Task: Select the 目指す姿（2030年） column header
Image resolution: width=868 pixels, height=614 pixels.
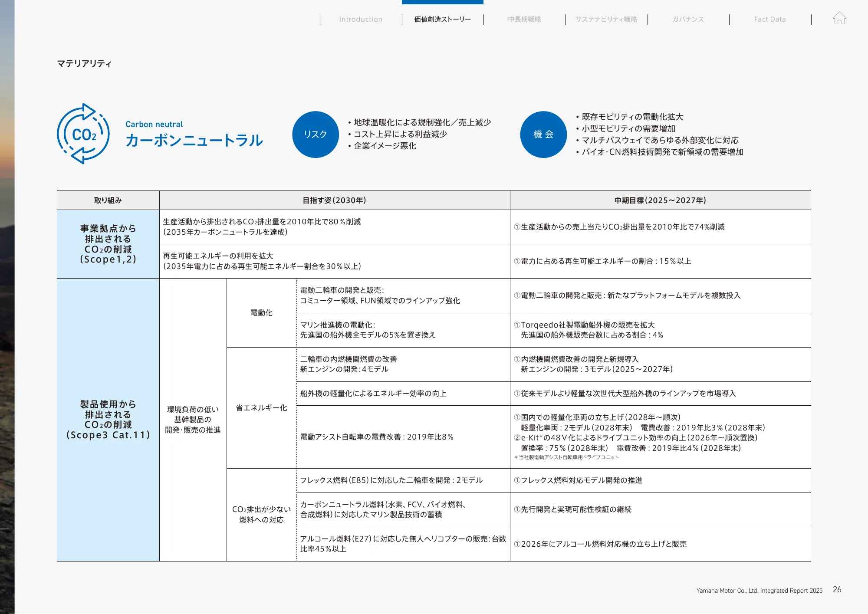Action: [335, 200]
